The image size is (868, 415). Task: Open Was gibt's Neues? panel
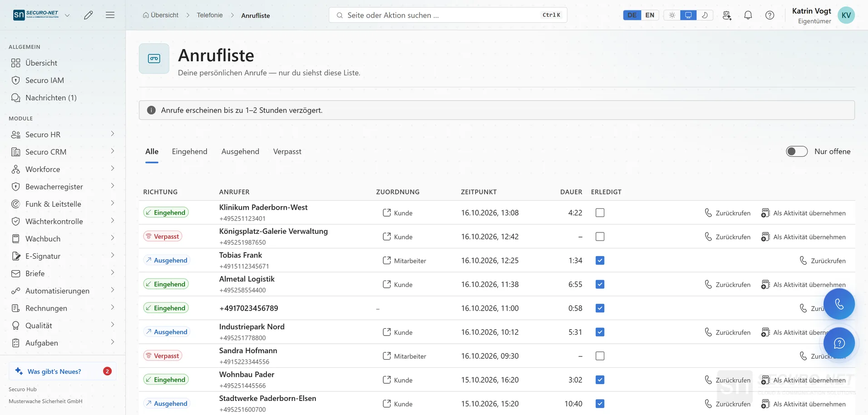(x=63, y=371)
